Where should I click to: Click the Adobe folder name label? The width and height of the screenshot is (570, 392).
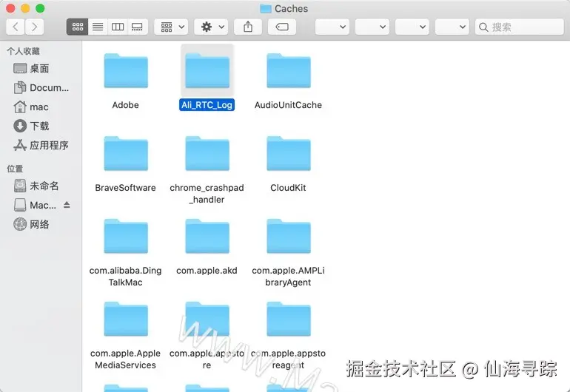click(125, 105)
